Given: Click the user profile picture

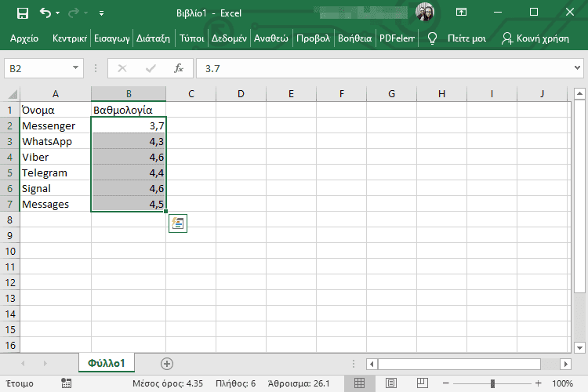Looking at the screenshot, I should (x=425, y=12).
